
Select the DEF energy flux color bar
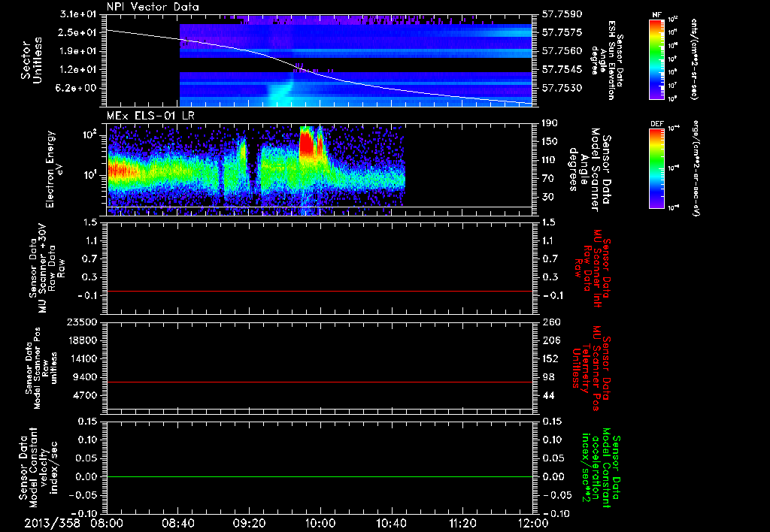[657, 168]
